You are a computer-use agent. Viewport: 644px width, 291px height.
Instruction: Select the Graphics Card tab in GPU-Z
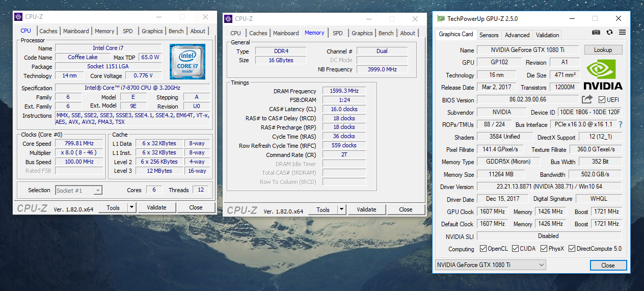click(x=456, y=34)
